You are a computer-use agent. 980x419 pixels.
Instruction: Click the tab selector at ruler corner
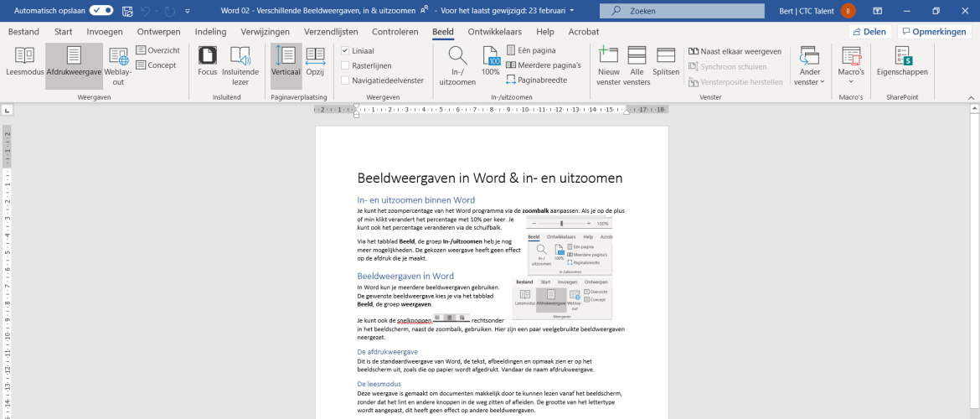(x=7, y=110)
